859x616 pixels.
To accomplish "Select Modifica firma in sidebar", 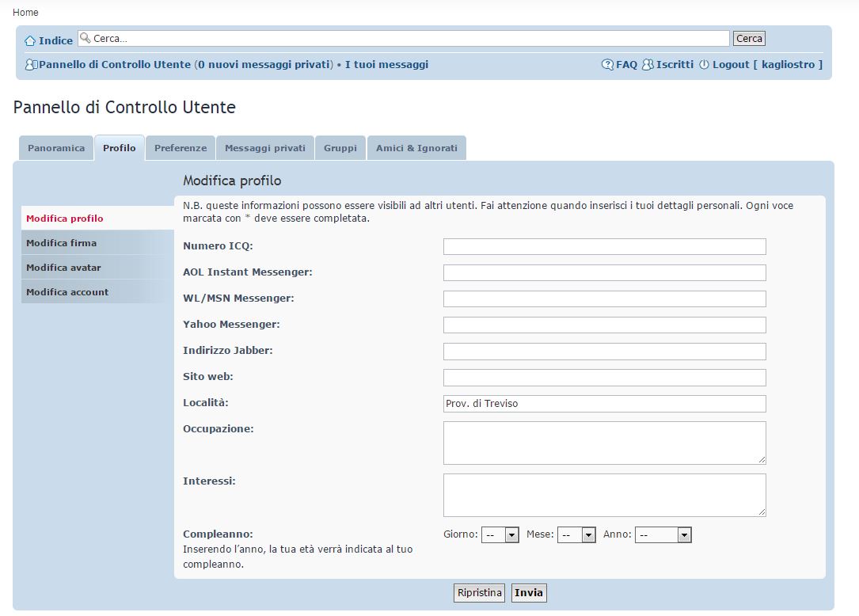I will tap(62, 243).
